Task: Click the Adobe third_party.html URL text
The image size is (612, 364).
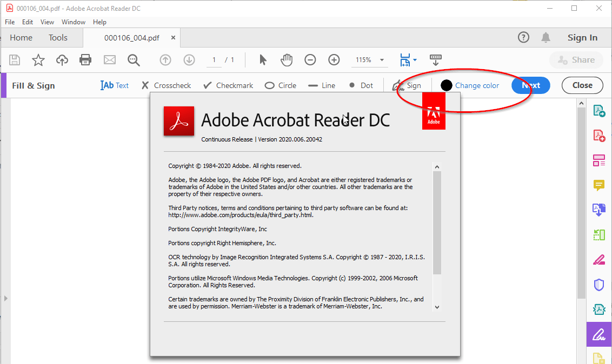Action: 241,215
